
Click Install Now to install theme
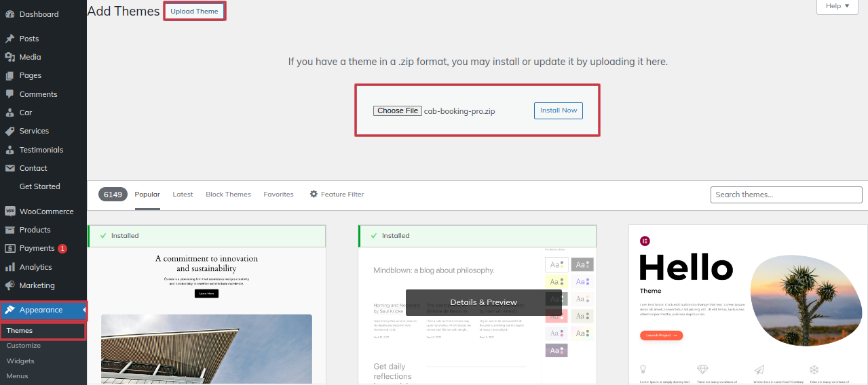coord(558,110)
